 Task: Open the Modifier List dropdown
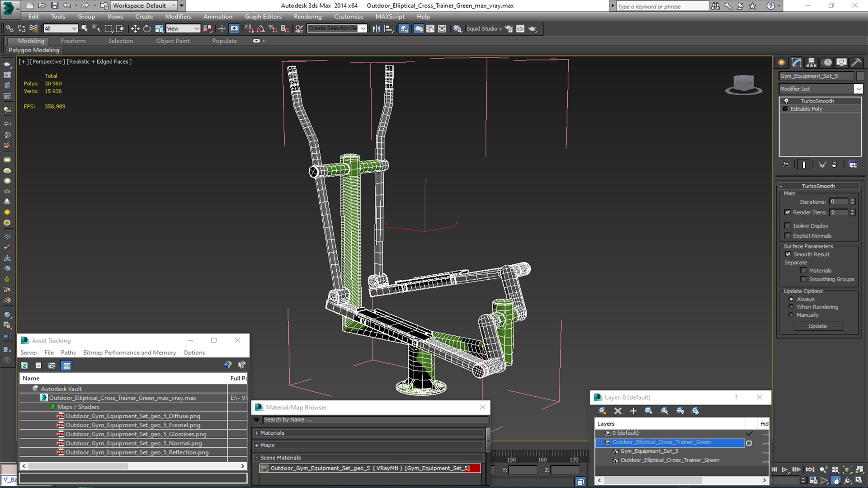(x=858, y=89)
